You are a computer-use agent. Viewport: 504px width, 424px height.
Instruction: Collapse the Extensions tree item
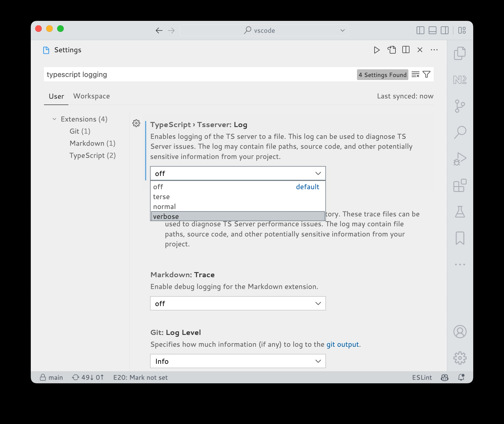coord(54,119)
